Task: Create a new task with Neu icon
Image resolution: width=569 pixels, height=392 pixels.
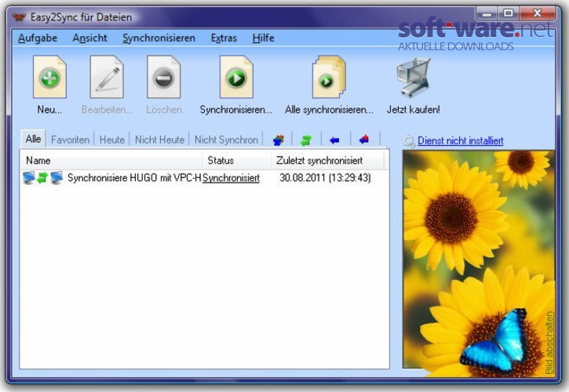Action: (49, 77)
